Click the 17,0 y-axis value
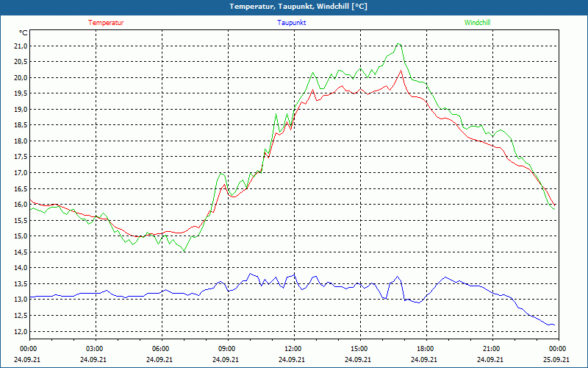The width and height of the screenshot is (588, 368). pyautogui.click(x=21, y=173)
